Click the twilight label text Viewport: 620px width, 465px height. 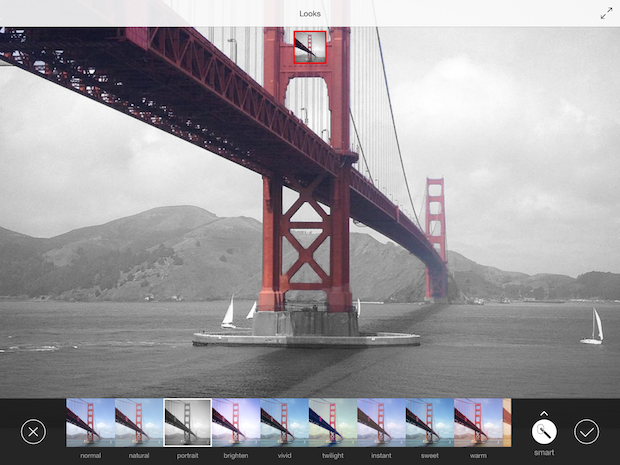333,456
